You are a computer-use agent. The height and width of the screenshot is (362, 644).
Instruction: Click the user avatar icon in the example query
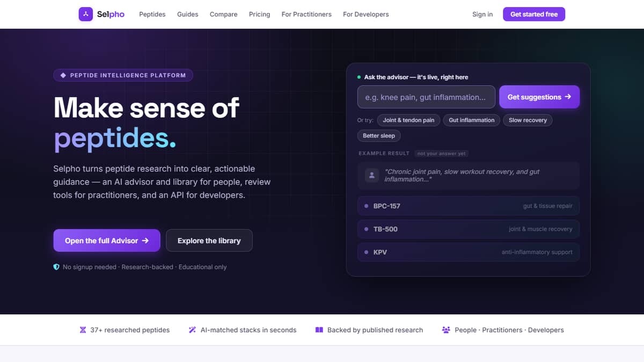tap(372, 176)
